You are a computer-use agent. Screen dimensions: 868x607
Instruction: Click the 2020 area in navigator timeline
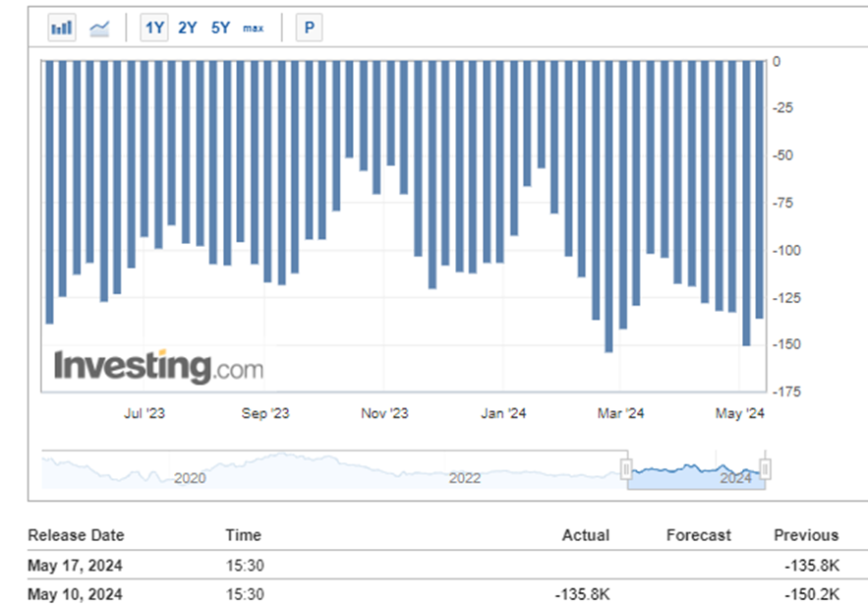pyautogui.click(x=190, y=478)
